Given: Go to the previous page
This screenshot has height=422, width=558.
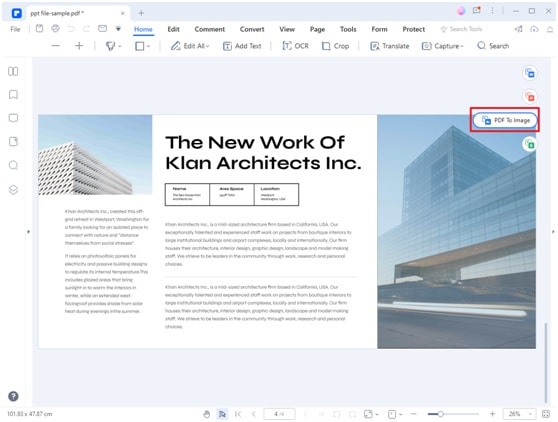Looking at the screenshot, I should point(254,414).
